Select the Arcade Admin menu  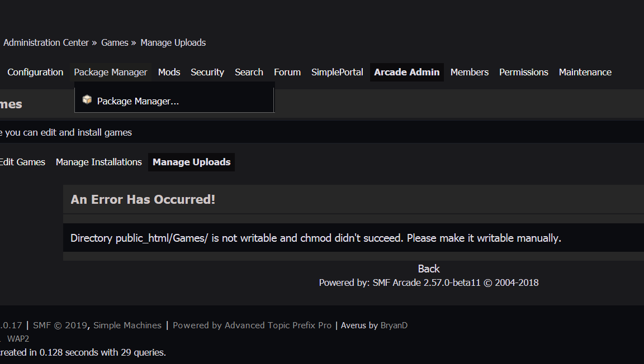[x=406, y=72]
